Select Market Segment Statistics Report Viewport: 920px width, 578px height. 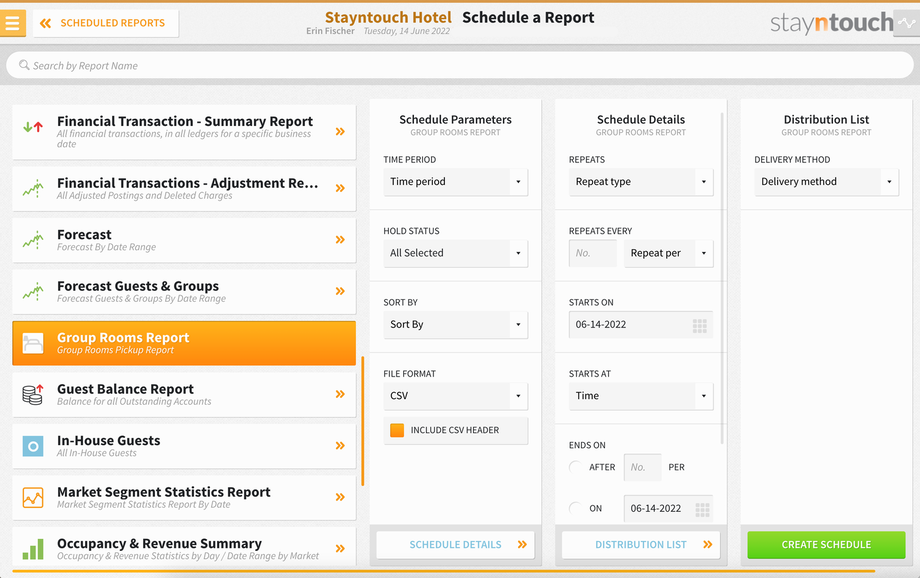184,498
